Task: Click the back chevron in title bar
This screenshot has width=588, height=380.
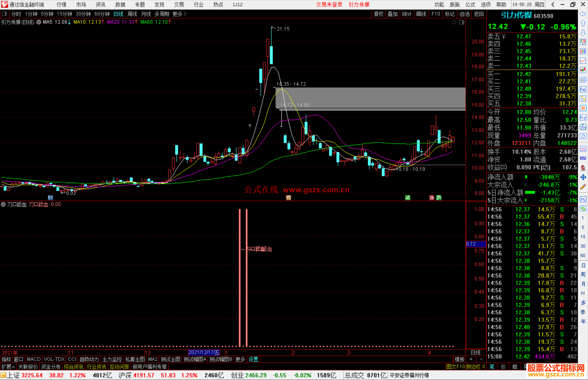Action: [553, 4]
